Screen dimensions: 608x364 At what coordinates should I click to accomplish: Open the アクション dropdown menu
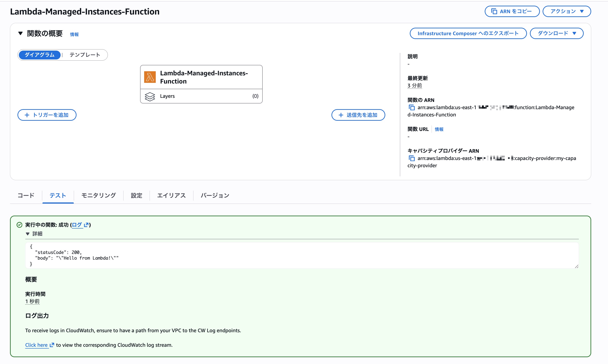click(x=566, y=11)
